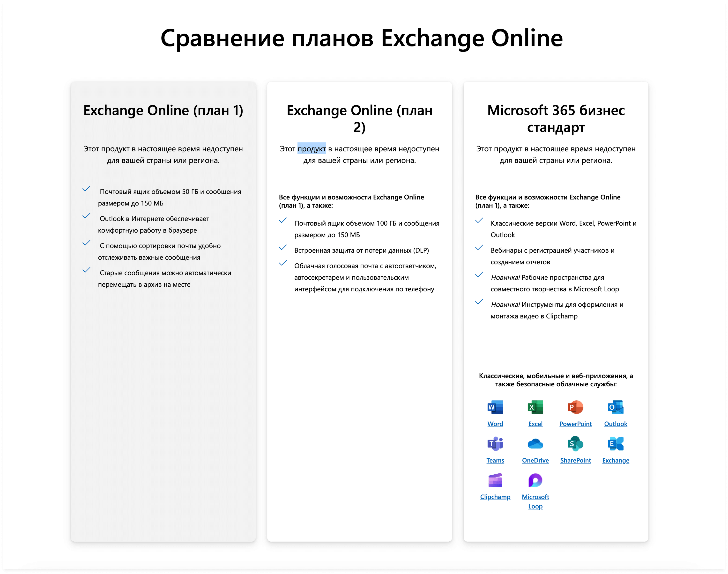Image resolution: width=728 pixels, height=574 pixels.
Task: Click the SharePoint app icon
Action: pos(575,444)
